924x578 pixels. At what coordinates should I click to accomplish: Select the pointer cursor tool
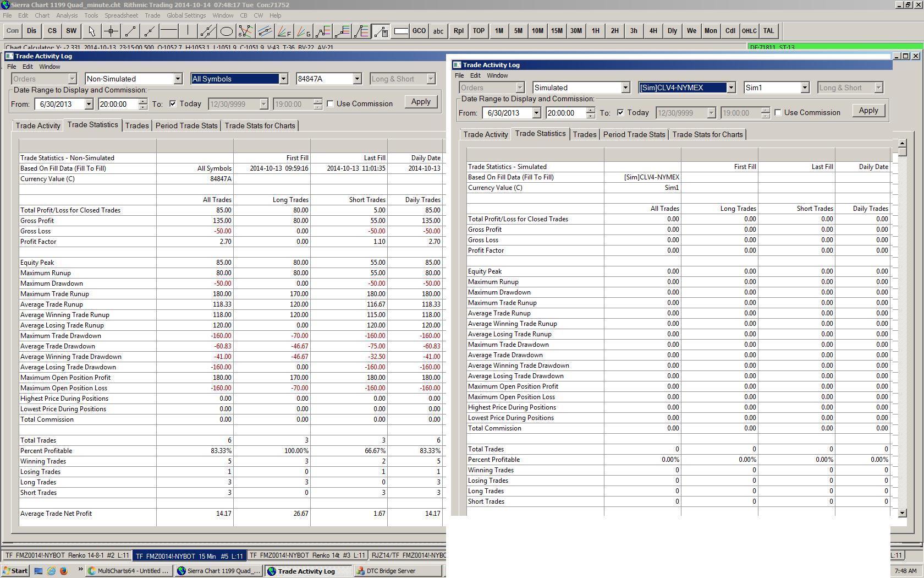coord(91,31)
